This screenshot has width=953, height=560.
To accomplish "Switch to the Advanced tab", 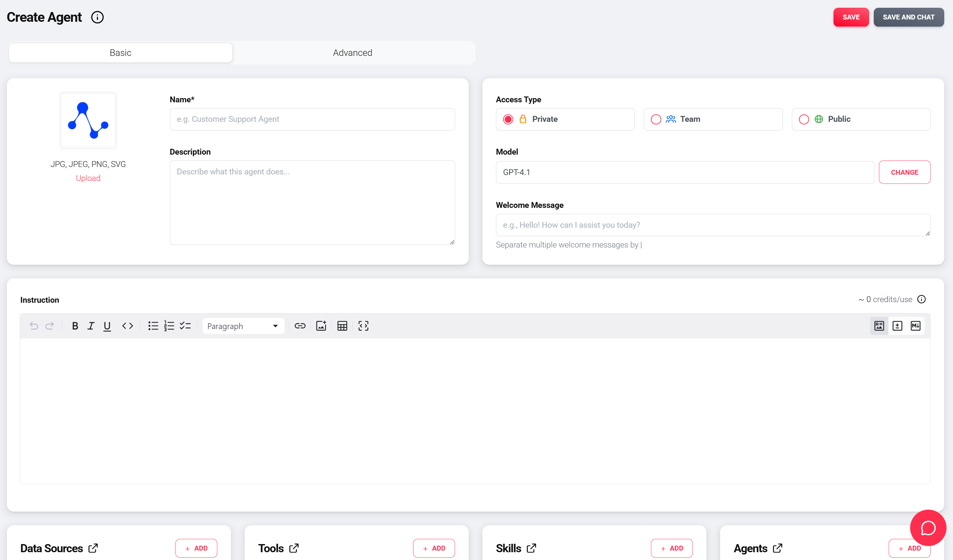I will click(x=352, y=53).
